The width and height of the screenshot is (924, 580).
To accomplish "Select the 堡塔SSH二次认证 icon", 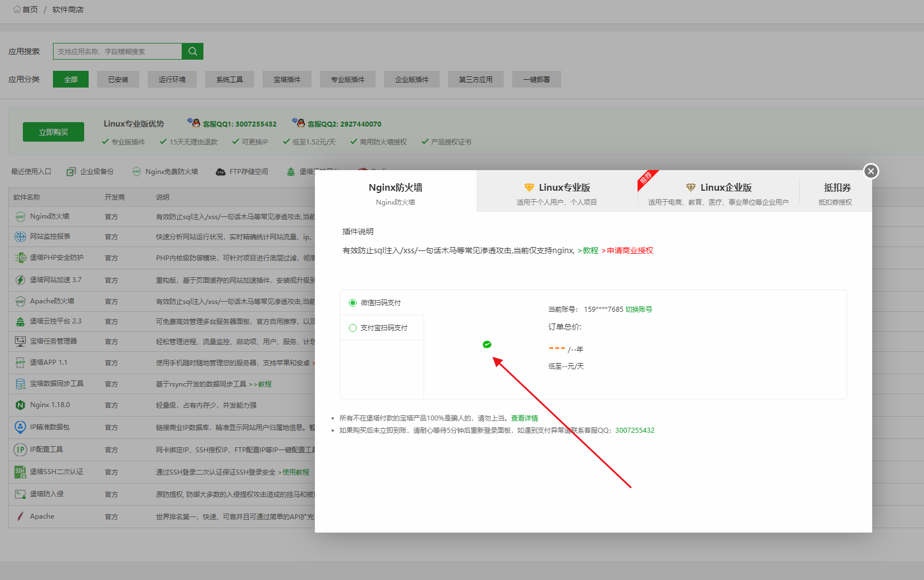I will pyautogui.click(x=20, y=471).
